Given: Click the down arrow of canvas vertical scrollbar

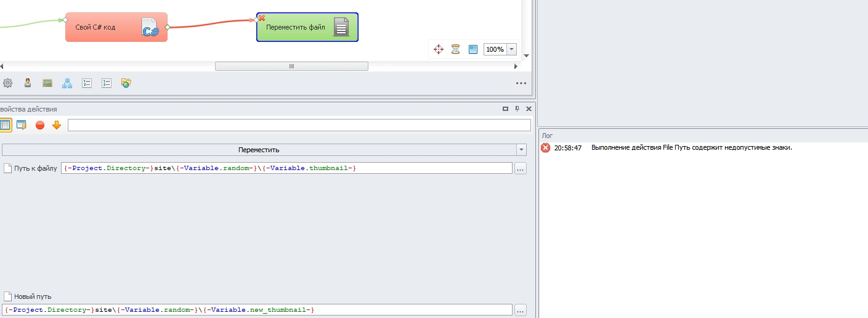Looking at the screenshot, I should (526, 55).
